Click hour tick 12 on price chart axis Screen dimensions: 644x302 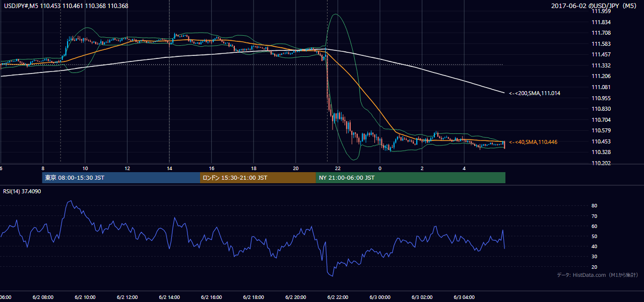pos(127,168)
